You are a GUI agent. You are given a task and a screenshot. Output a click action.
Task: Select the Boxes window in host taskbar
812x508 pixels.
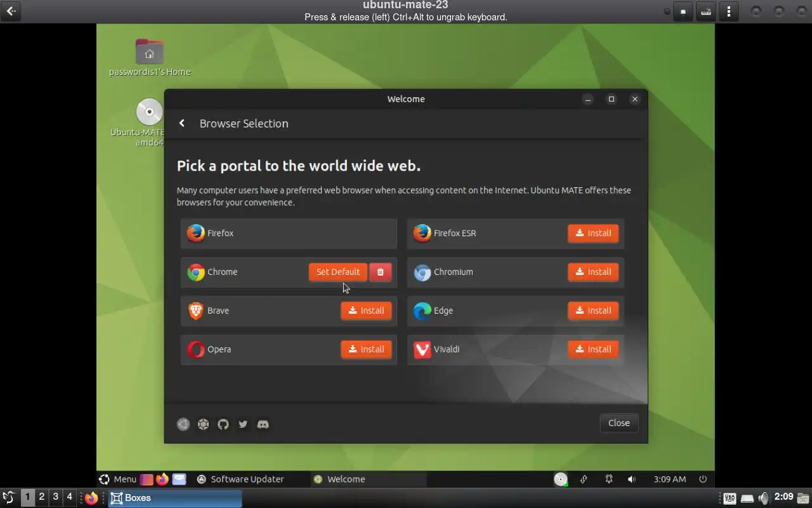click(175, 498)
